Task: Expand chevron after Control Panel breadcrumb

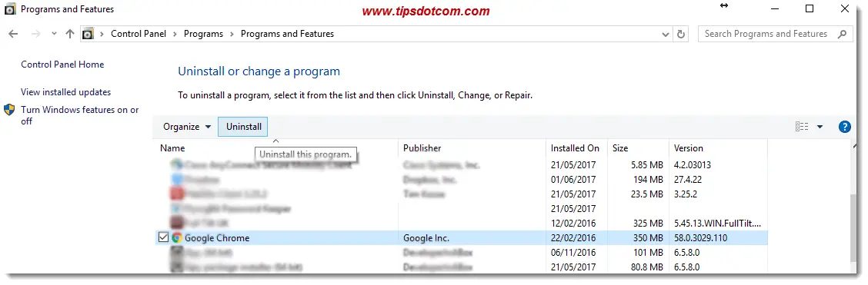Action: click(x=175, y=34)
